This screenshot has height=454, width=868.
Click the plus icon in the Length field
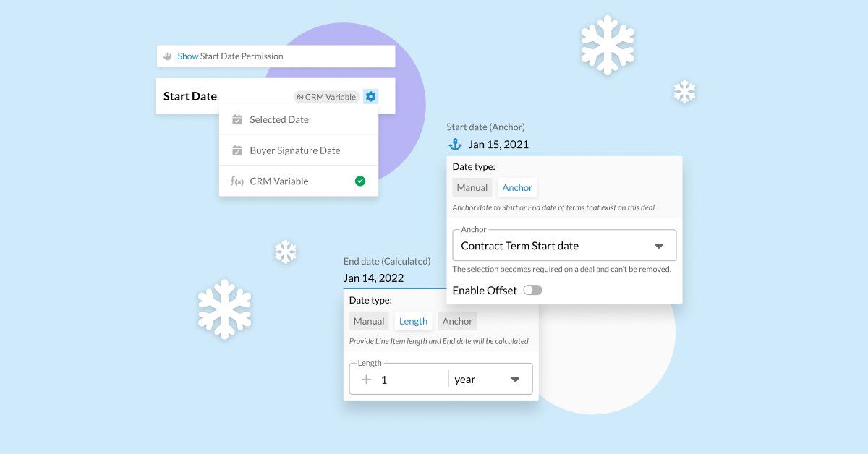[366, 379]
